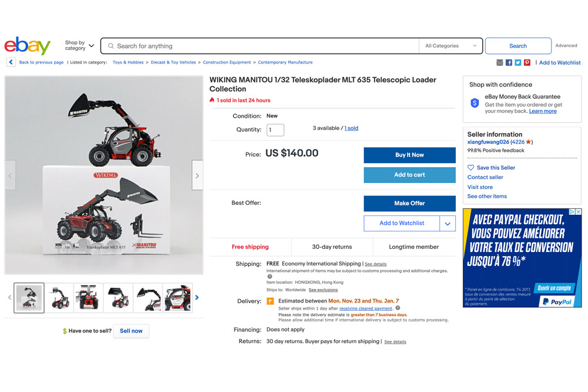Click the Buy It Now button
588x392 pixels.
click(409, 155)
